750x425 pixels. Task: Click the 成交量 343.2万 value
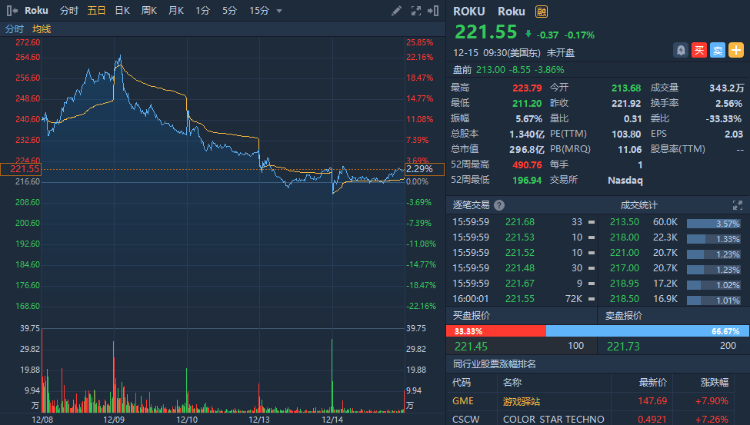(727, 88)
